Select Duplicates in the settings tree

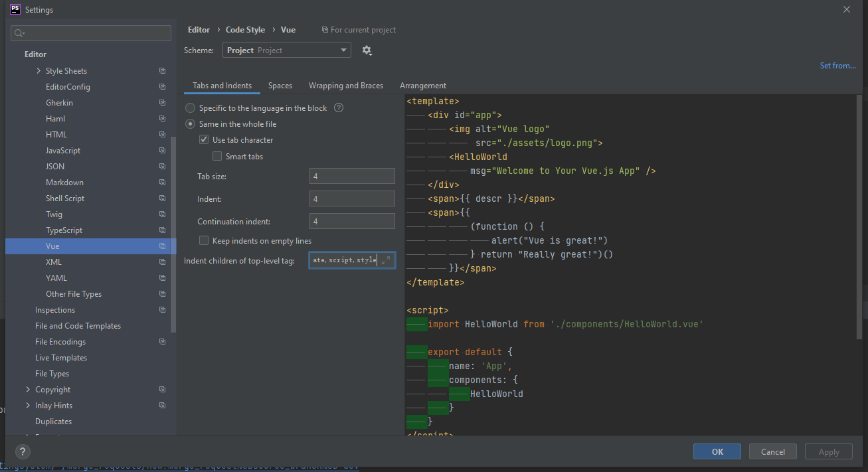click(54, 422)
